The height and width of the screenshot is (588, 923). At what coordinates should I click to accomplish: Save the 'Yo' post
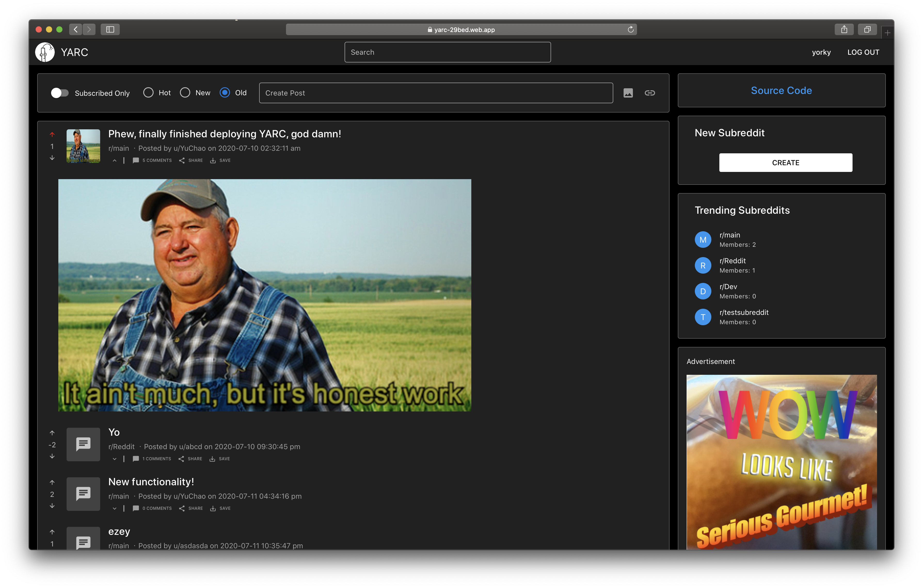coord(220,458)
